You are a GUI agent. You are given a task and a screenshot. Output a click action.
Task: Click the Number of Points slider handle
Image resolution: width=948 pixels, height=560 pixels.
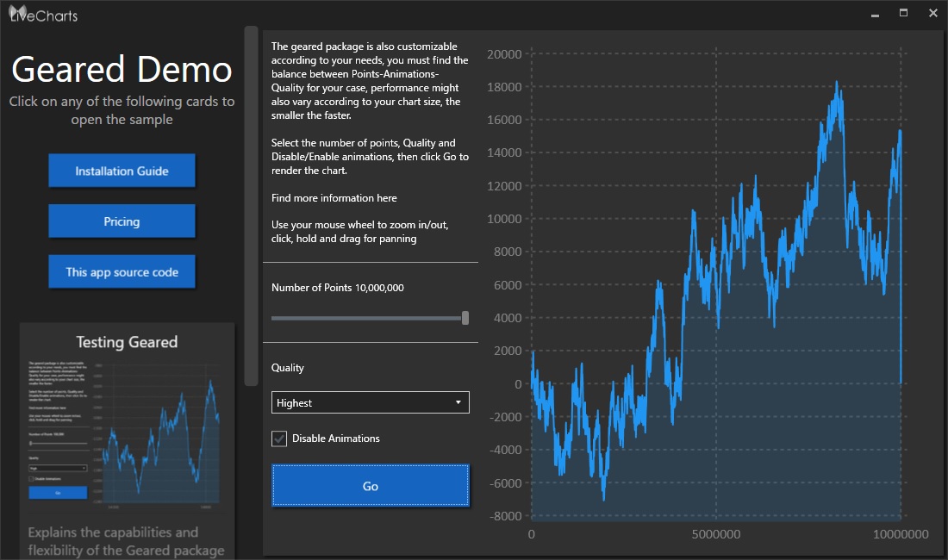click(x=465, y=318)
